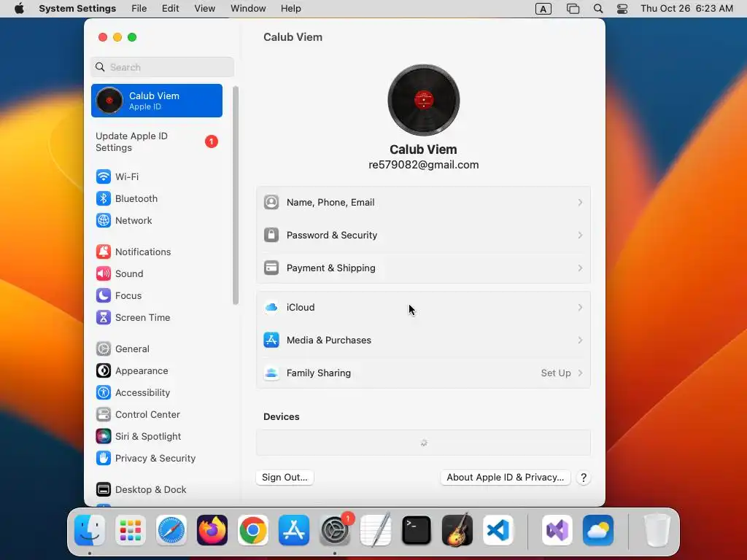
Task: Click Stage Manager menu bar icon
Action: pos(573,9)
